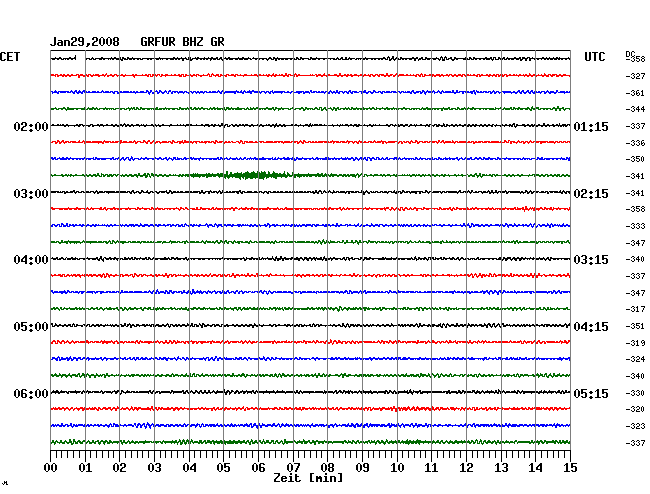
Task: Click the high-amplitude seismic burst on green trace
Action: pyautogui.click(x=249, y=175)
